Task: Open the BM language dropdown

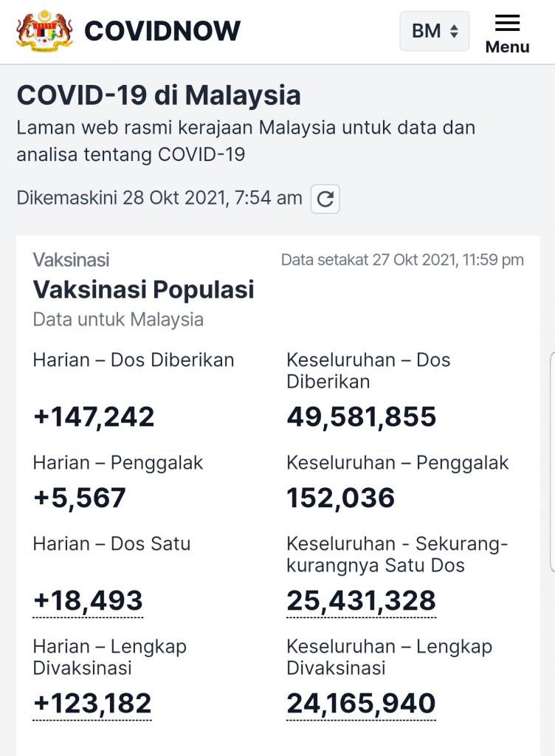Action: [x=434, y=31]
